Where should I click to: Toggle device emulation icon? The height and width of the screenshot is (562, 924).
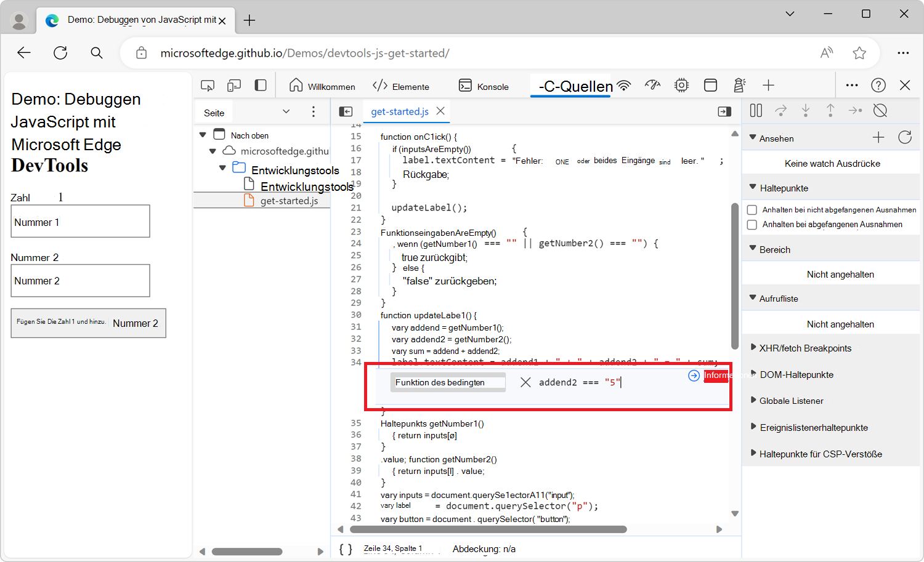click(x=234, y=86)
